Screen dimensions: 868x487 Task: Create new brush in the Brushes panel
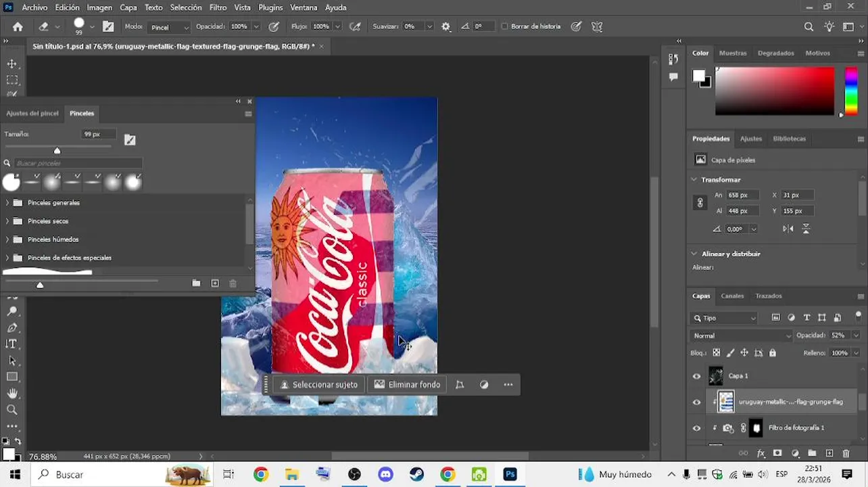215,283
